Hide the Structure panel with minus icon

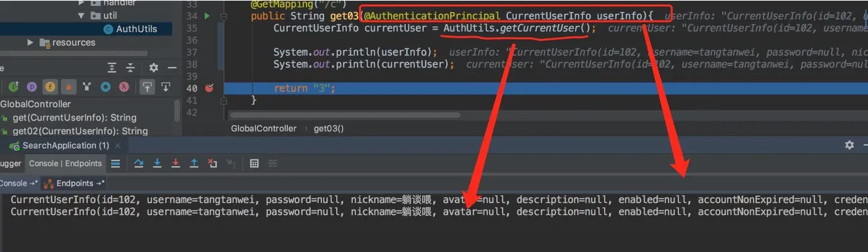171,68
